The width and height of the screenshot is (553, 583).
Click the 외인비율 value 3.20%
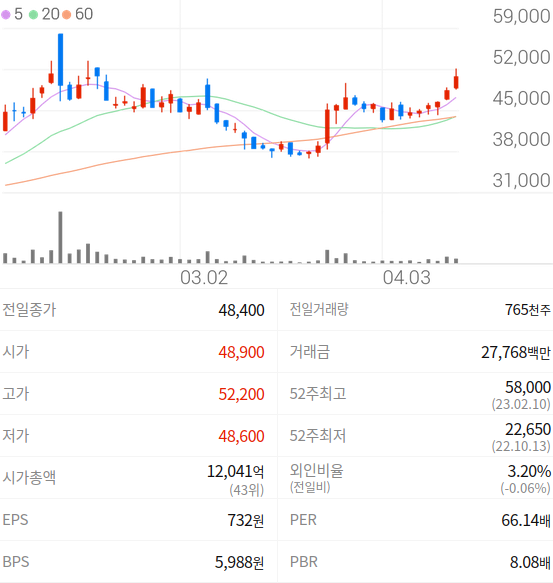529,471
